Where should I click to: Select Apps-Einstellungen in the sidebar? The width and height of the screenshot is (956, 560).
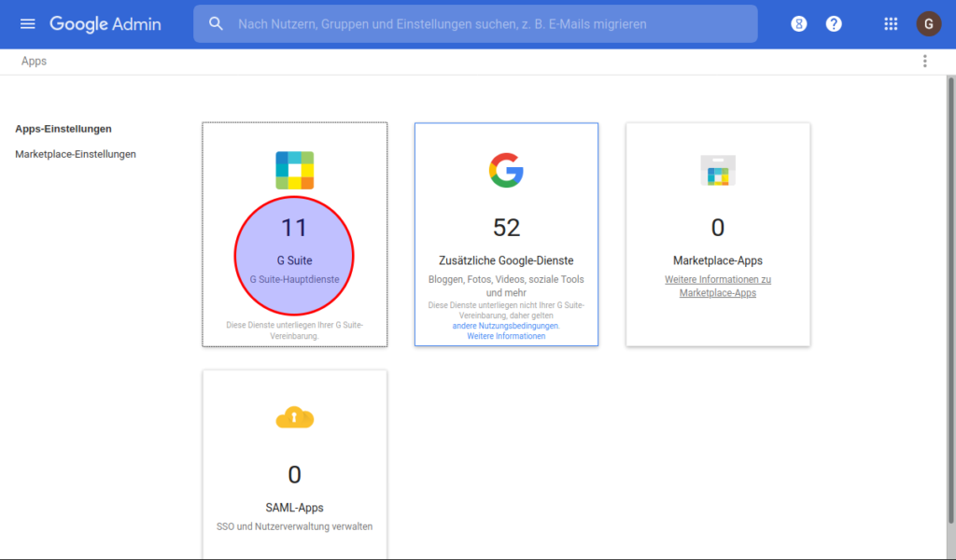(63, 129)
